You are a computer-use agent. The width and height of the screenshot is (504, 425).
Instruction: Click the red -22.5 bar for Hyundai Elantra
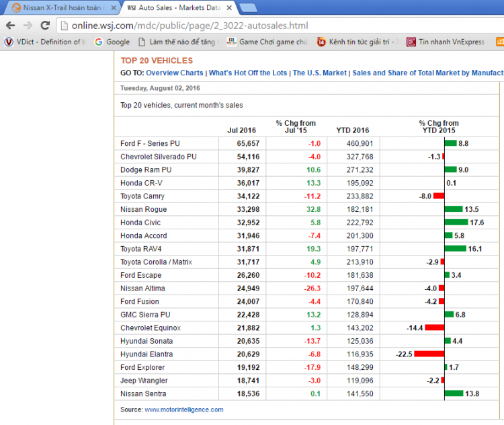tap(429, 354)
